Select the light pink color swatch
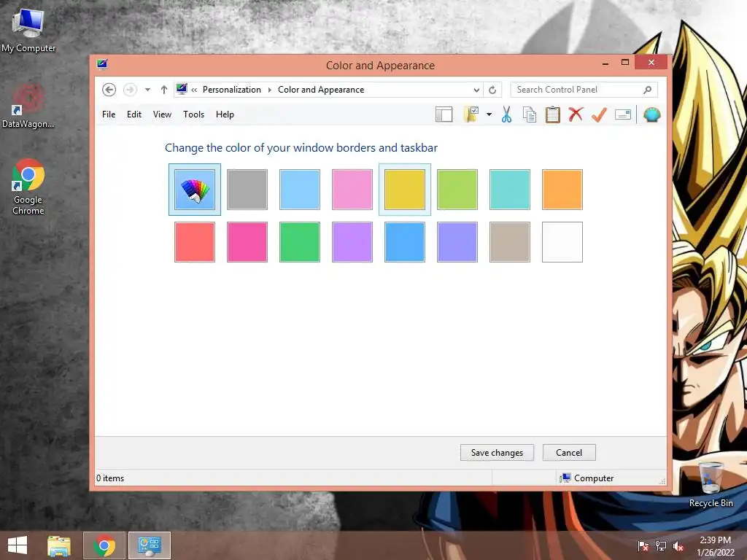The height and width of the screenshot is (560, 747). pos(352,190)
